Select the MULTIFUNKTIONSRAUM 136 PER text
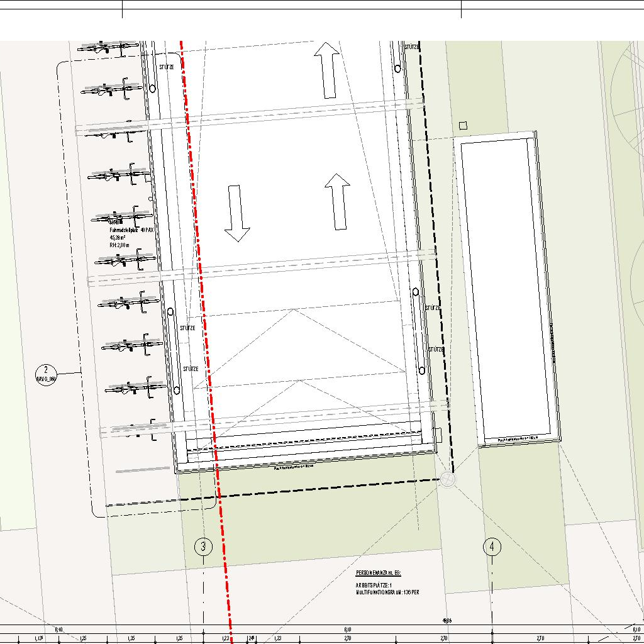Screen dimensions: 644x644 click(x=387, y=592)
